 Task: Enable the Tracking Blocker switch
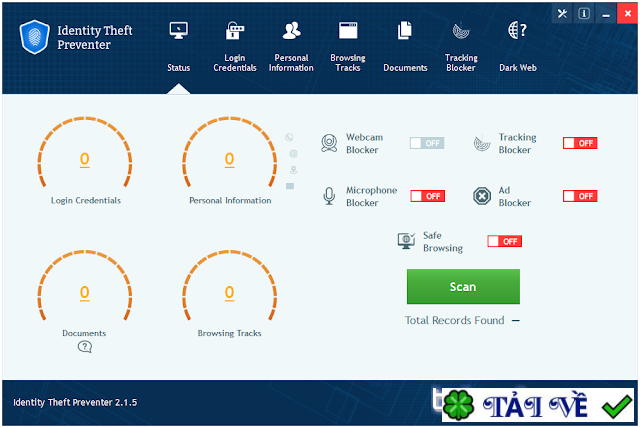pos(580,143)
